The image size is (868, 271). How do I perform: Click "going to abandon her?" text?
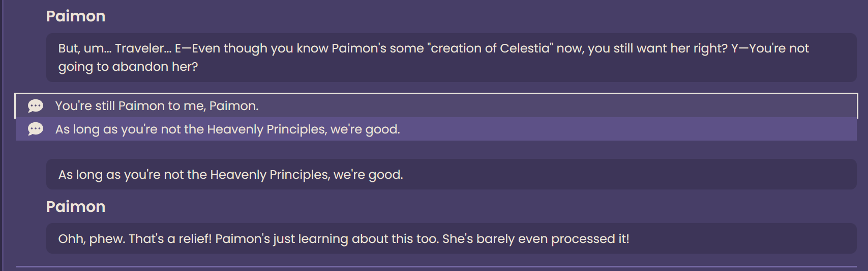coord(128,67)
